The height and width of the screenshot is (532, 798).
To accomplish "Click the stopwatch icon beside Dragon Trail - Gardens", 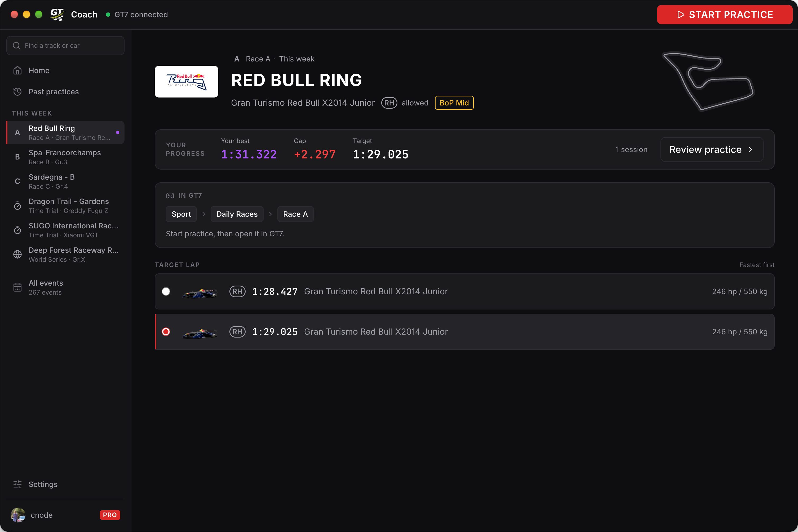I will pyautogui.click(x=17, y=206).
